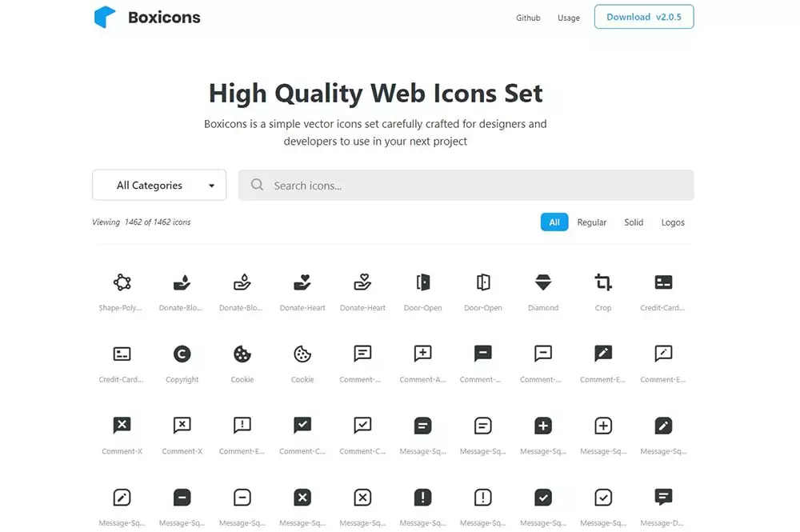
Task: Select the solid Message-Square minus icon
Action: point(182,498)
